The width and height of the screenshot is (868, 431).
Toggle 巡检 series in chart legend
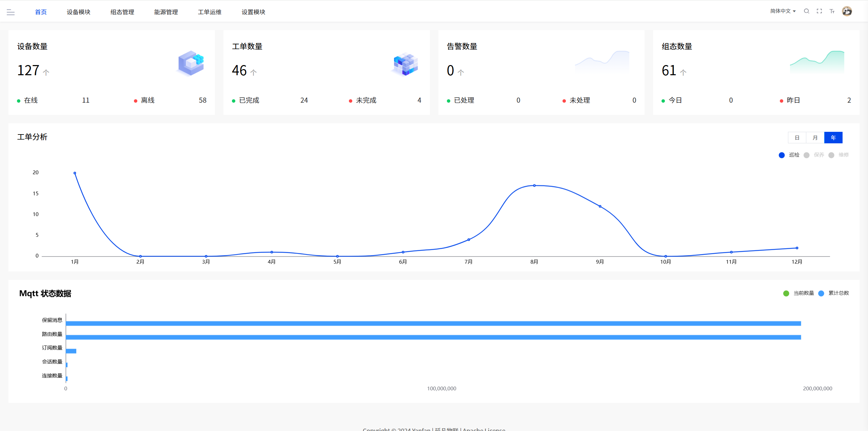click(782, 155)
